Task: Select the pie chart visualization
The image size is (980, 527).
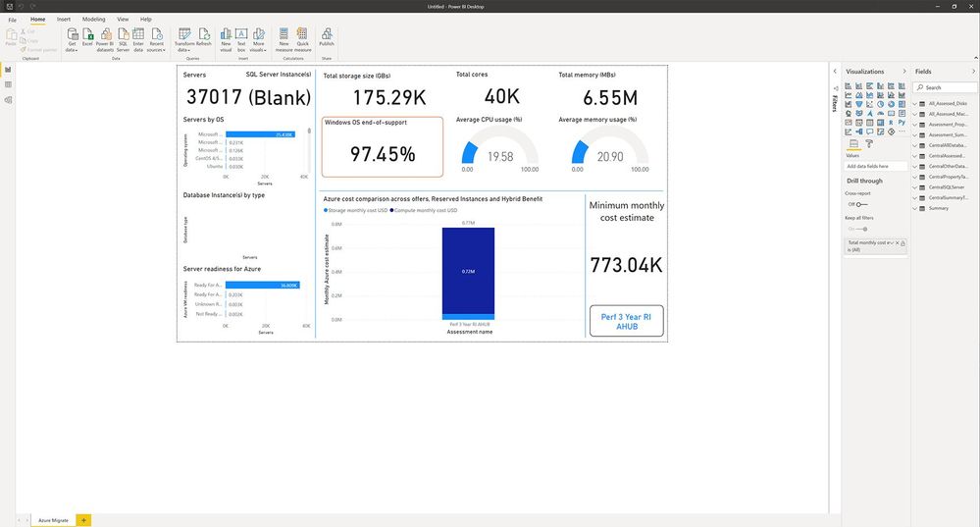Action: [x=880, y=104]
